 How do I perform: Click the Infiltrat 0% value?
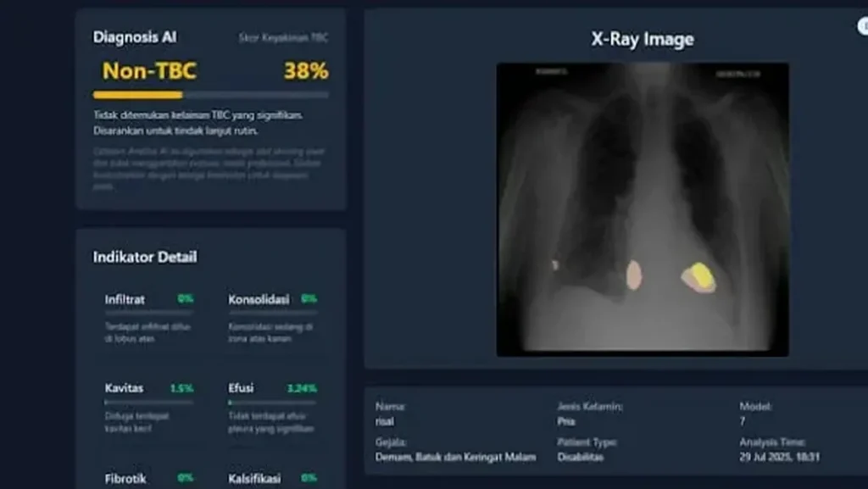coord(186,298)
